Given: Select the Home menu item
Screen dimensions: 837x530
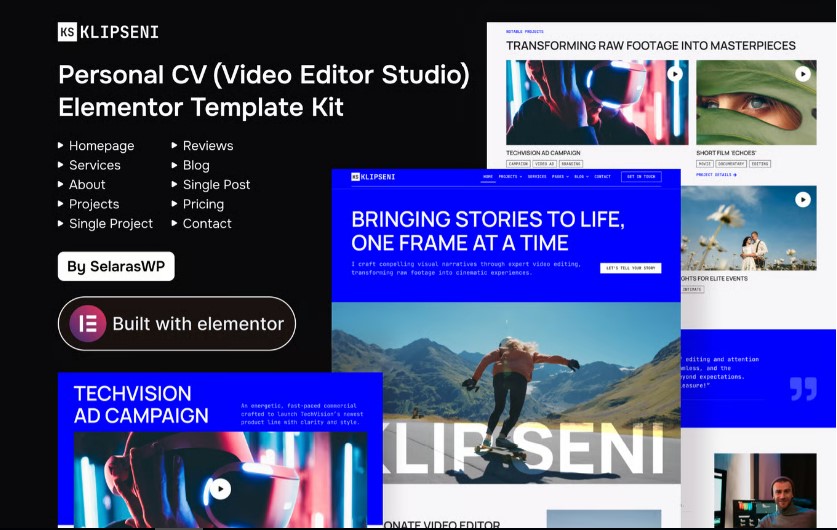Looking at the screenshot, I should (488, 177).
